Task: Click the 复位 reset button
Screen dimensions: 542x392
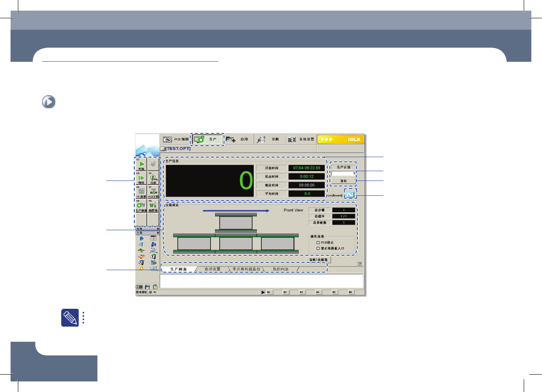Action: [x=343, y=180]
